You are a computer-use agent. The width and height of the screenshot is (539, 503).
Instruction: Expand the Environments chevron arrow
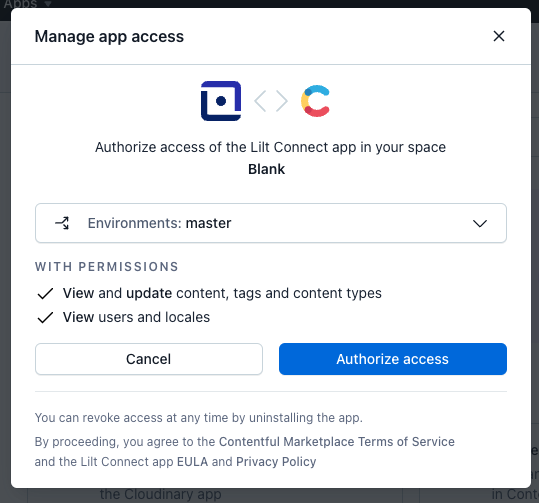(x=480, y=223)
